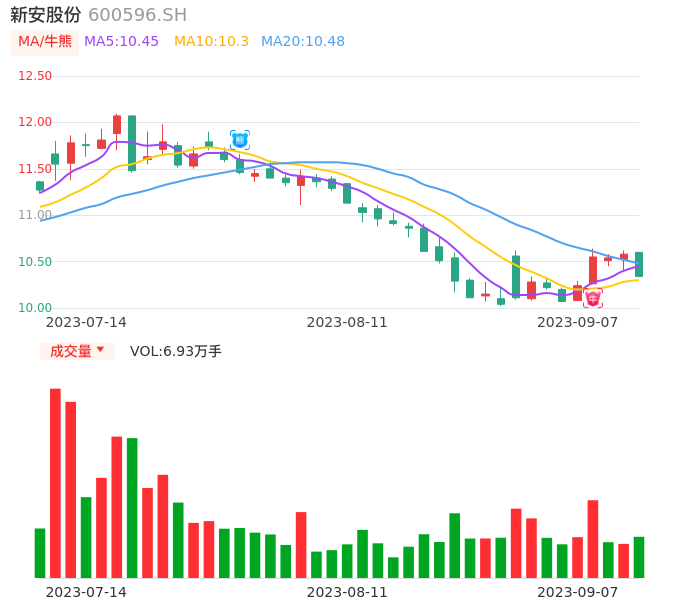
Task: Click the 11.00 price axis label
Action: [x=35, y=215]
